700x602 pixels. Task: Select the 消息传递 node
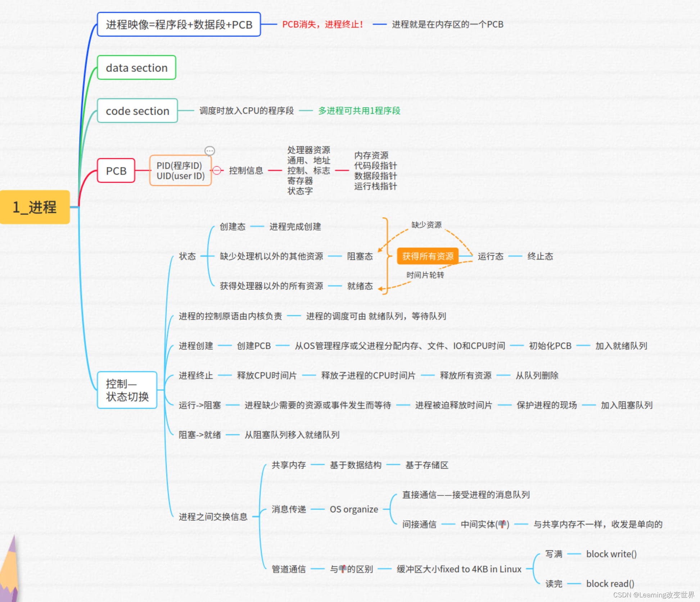click(x=289, y=509)
